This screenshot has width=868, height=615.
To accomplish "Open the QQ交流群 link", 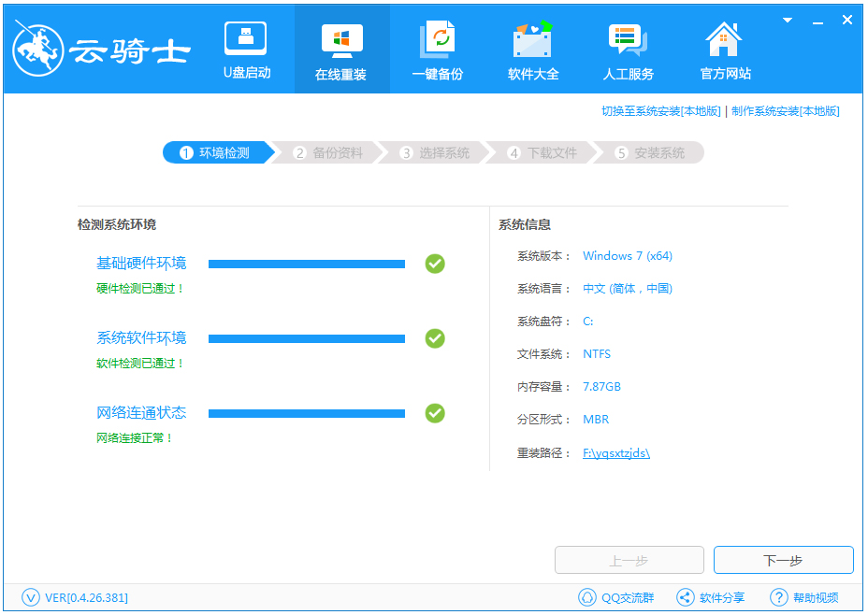I will (628, 598).
